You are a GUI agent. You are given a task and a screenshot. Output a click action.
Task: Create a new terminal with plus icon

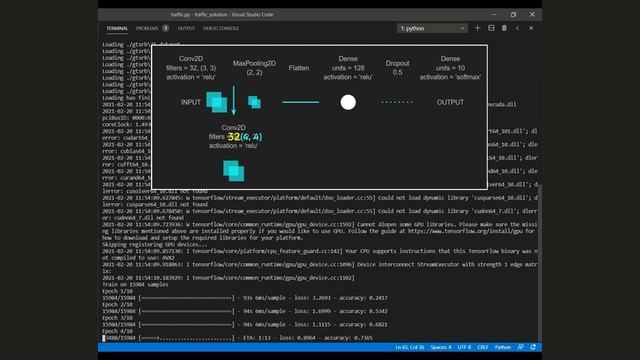point(477,28)
